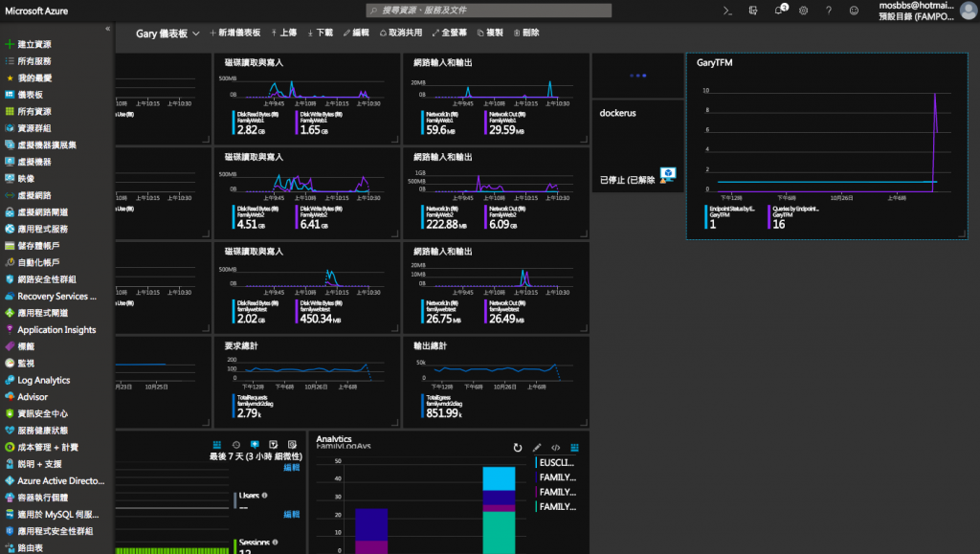Open 路由表 in the sidebar
This screenshot has width=980, height=554.
(30, 547)
